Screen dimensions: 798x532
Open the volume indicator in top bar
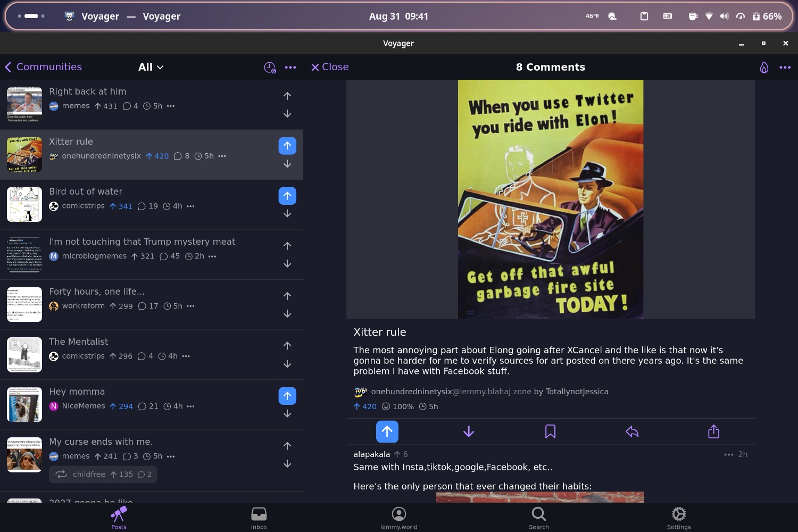click(725, 16)
